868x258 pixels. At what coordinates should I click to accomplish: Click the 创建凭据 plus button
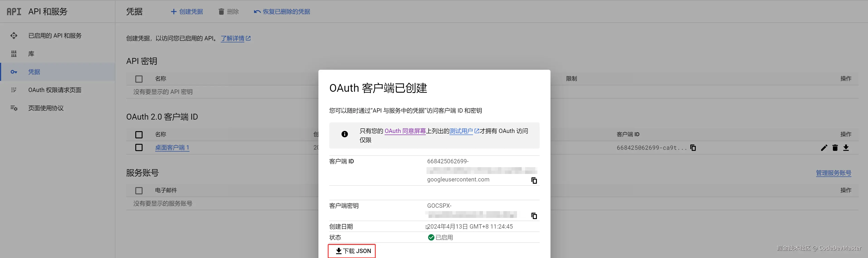point(187,12)
